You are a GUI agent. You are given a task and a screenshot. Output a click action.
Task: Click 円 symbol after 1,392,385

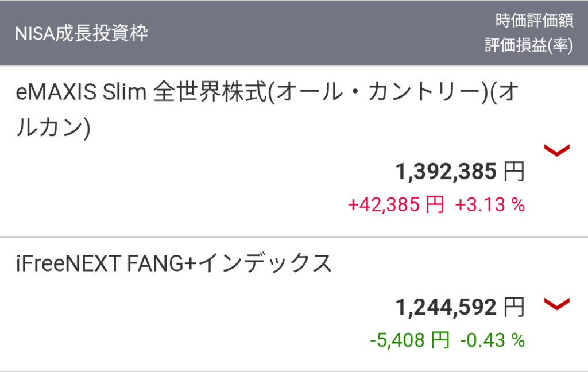click(514, 172)
